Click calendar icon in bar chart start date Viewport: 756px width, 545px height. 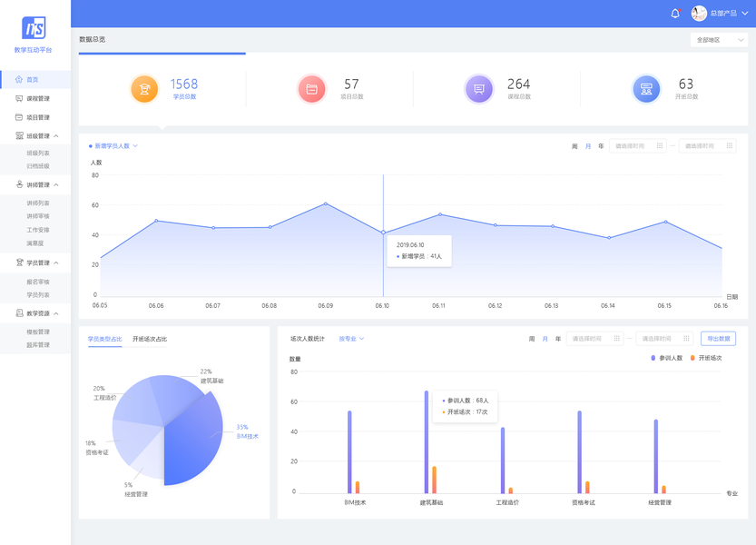tap(616, 339)
